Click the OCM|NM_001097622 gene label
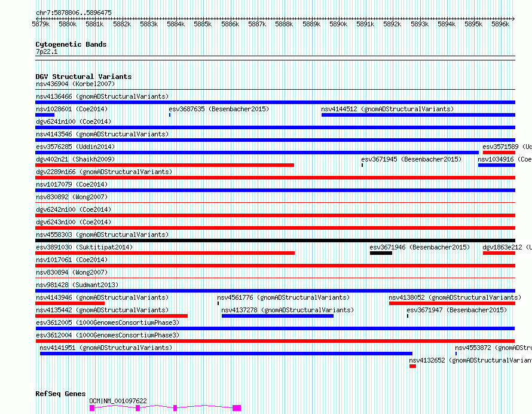Viewport: 532px width, 414px height. pyautogui.click(x=118, y=401)
